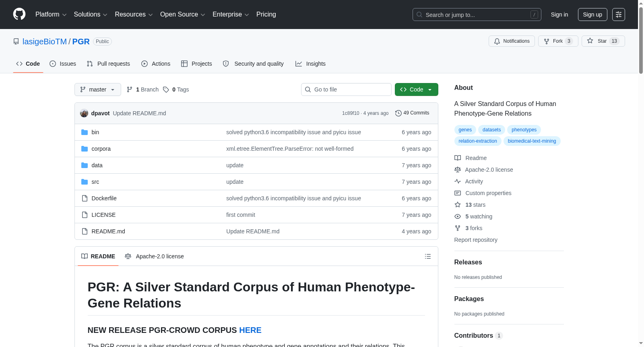Click the bin folder icon
644x347 pixels.
click(85, 132)
